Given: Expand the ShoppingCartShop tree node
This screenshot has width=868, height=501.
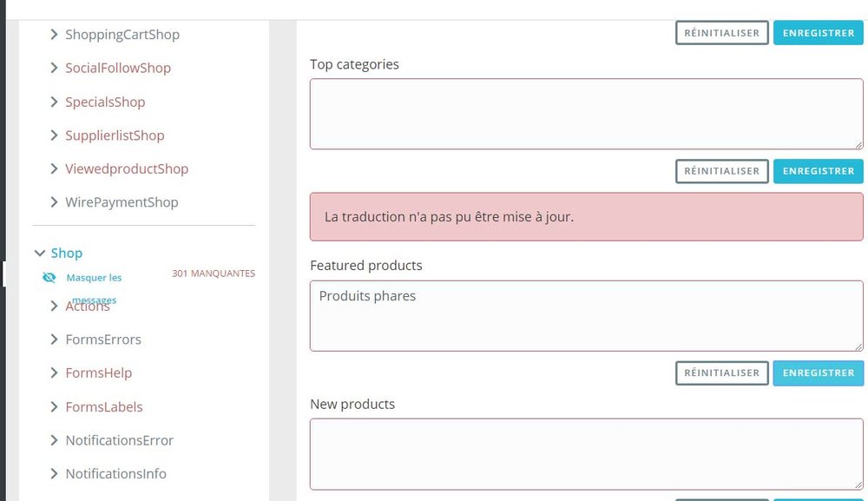Looking at the screenshot, I should pyautogui.click(x=55, y=35).
